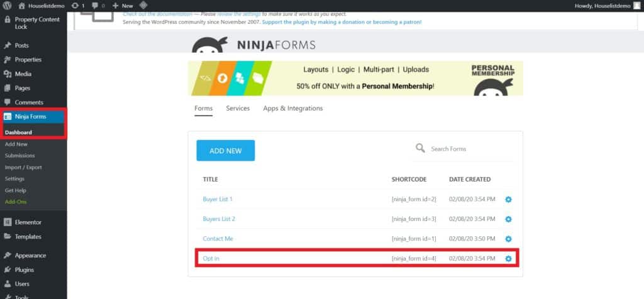Viewport: 644px width, 299px height.
Task: Click the search magnifier icon
Action: click(420, 148)
